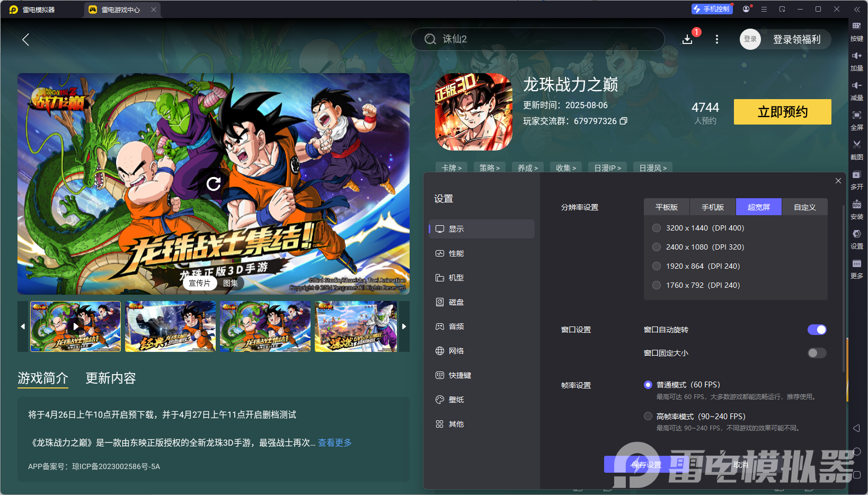868x495 pixels.
Task: Open the 性能 performance settings section
Action: [x=482, y=253]
